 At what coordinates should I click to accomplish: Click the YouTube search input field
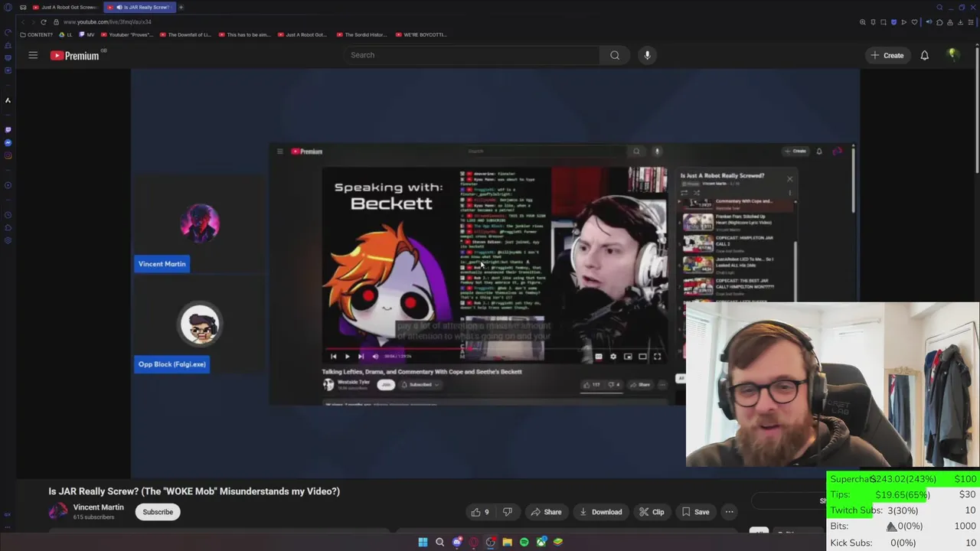pyautogui.click(x=471, y=55)
